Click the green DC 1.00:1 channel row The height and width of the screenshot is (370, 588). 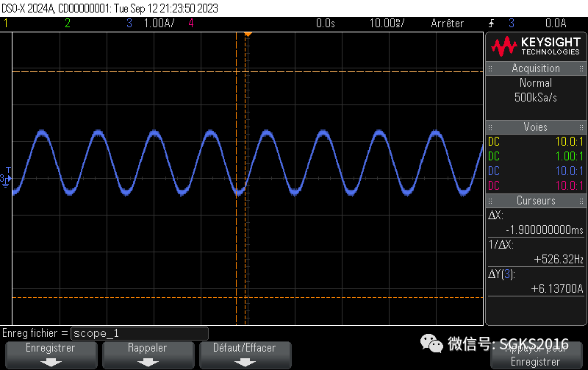coord(536,157)
